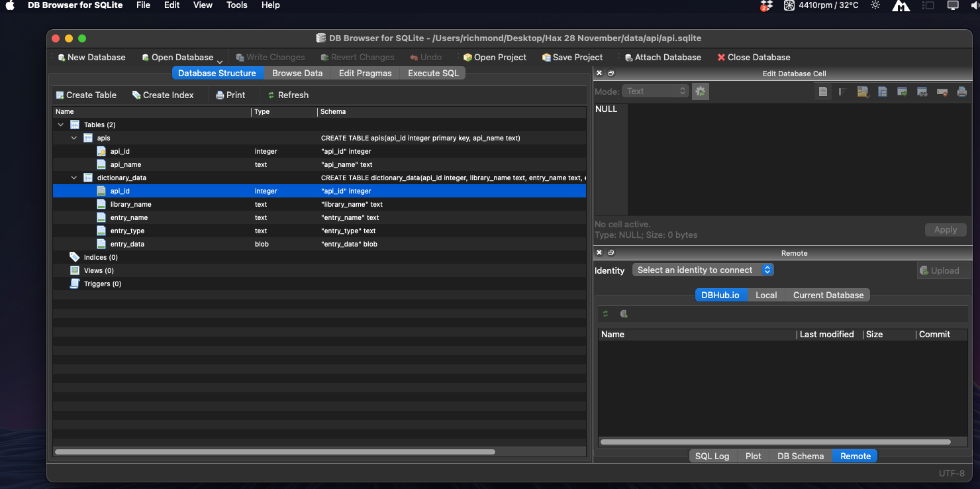The image size is (980, 489).
Task: Click the Apply button in cell editor
Action: click(x=946, y=230)
